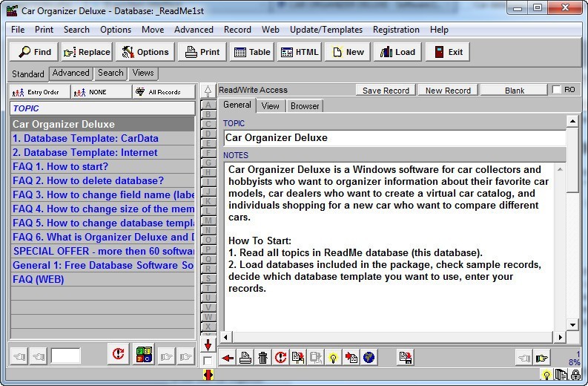Click the TOPIC input field with Car Organizer Deluxe
This screenshot has height=386, width=588.
[394, 138]
